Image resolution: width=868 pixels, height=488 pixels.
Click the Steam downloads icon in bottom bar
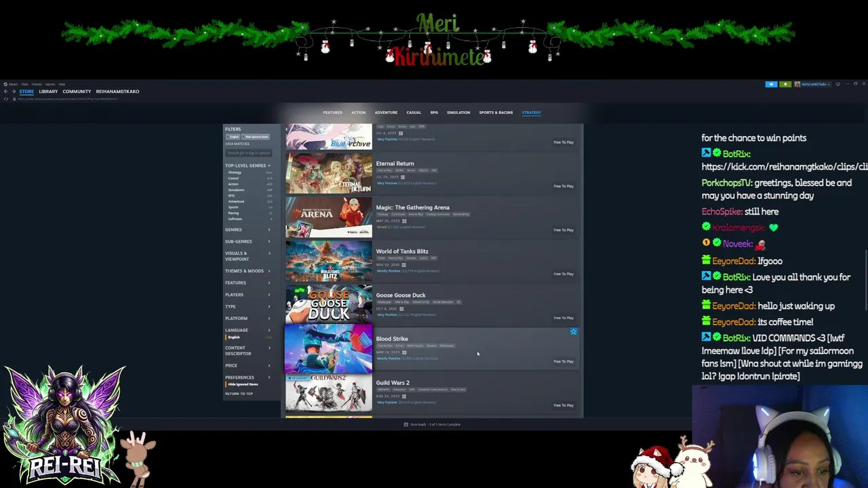[406, 424]
